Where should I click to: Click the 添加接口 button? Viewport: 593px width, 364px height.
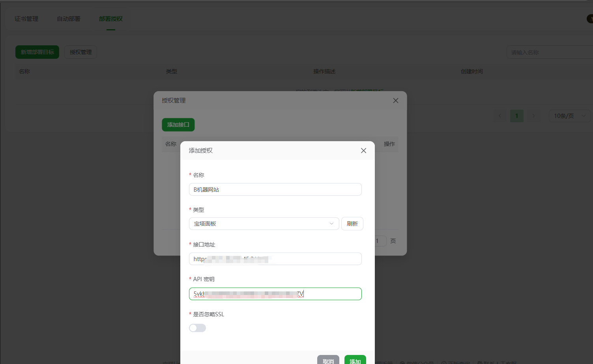(178, 125)
